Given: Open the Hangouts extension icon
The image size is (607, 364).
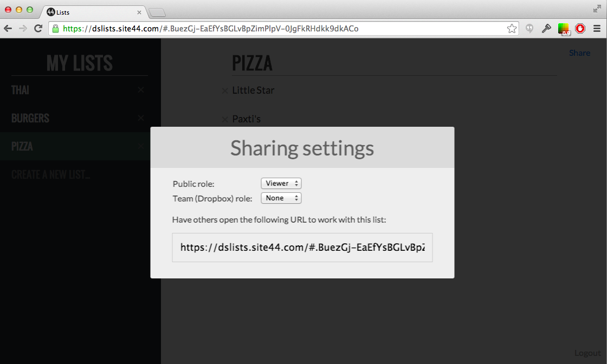Looking at the screenshot, I should point(529,29).
